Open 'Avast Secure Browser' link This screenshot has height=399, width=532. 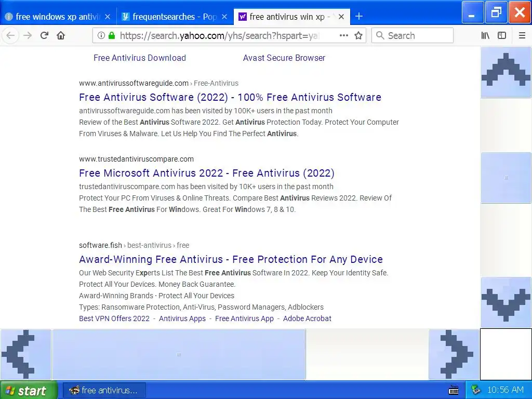(284, 58)
